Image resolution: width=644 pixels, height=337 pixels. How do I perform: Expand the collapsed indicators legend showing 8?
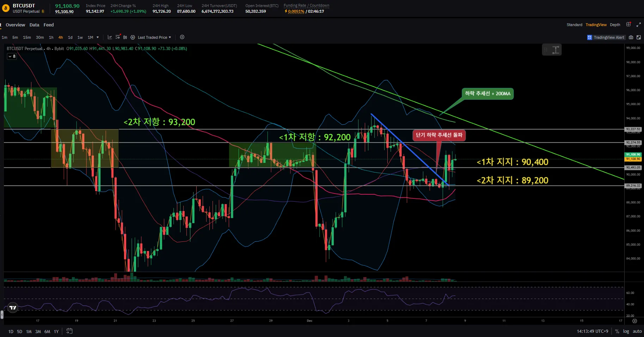(x=12, y=56)
